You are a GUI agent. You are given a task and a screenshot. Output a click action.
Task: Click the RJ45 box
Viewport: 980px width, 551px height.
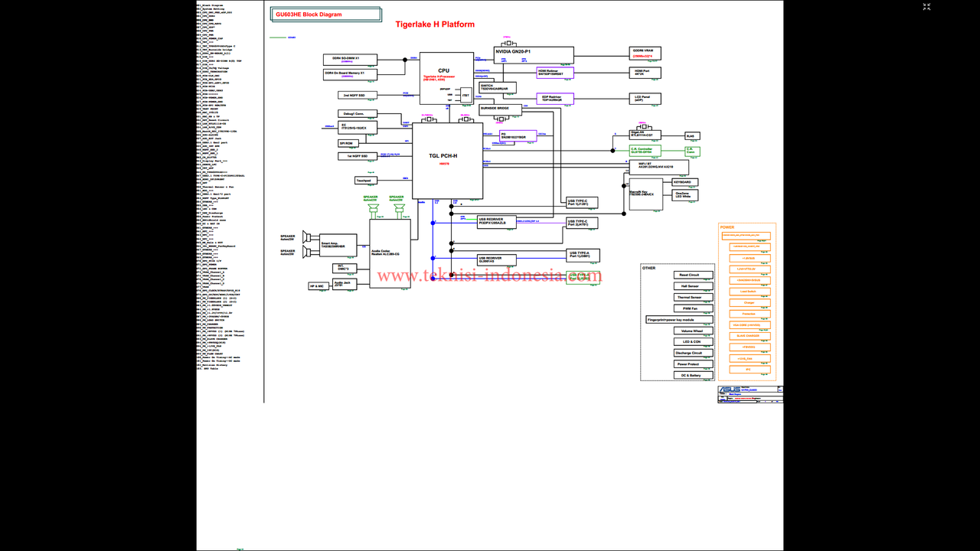692,135
